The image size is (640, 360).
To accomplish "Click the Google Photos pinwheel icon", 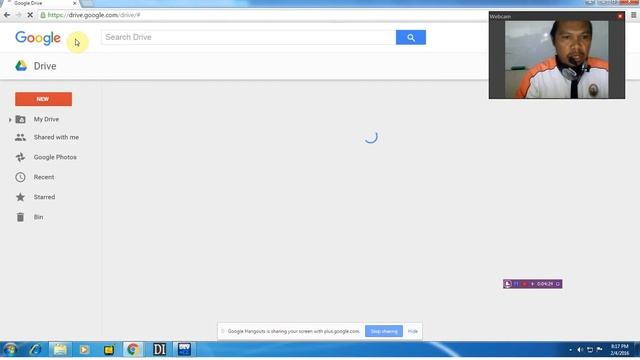I will point(20,157).
